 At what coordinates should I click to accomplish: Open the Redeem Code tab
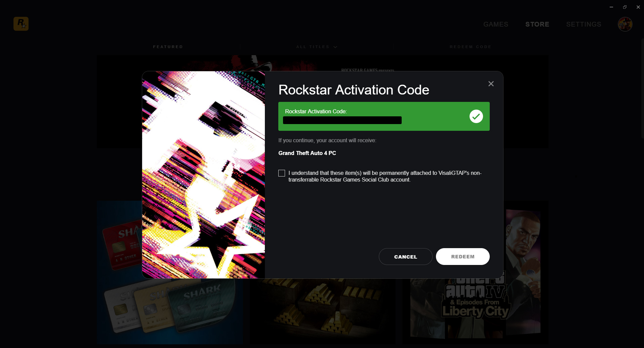[x=471, y=47]
